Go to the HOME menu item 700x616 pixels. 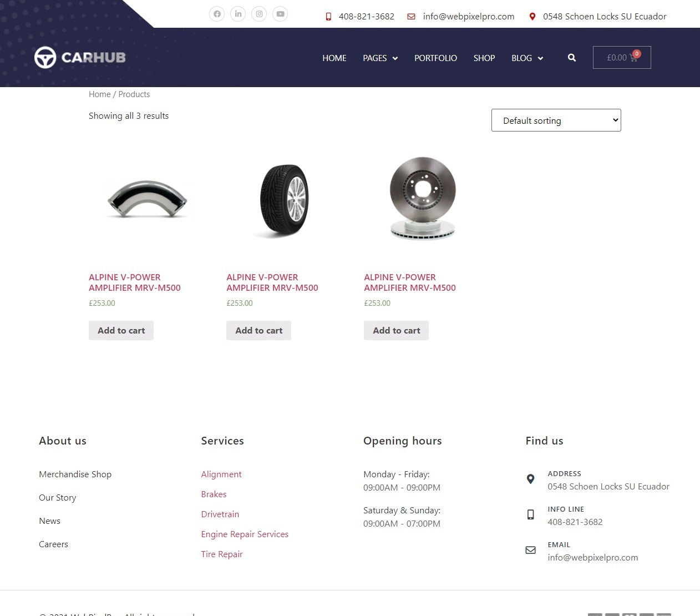(x=334, y=58)
